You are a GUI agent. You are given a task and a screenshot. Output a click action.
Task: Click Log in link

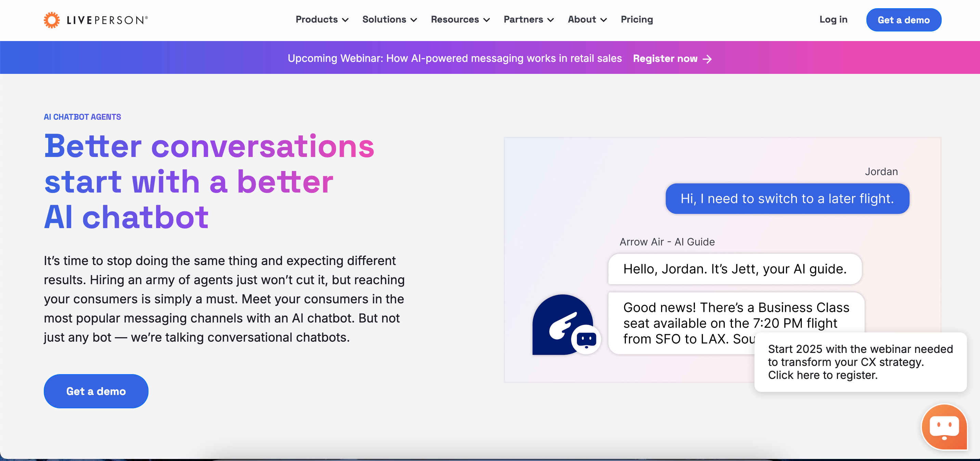point(833,19)
